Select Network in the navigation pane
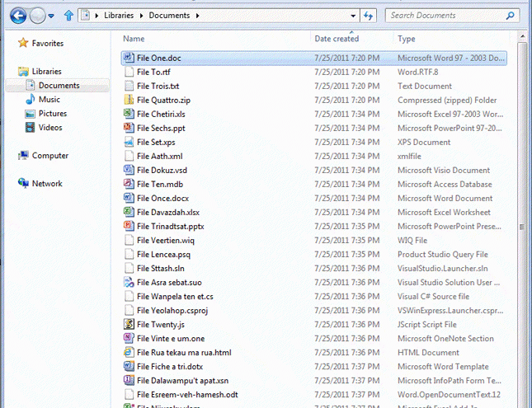 (x=47, y=184)
